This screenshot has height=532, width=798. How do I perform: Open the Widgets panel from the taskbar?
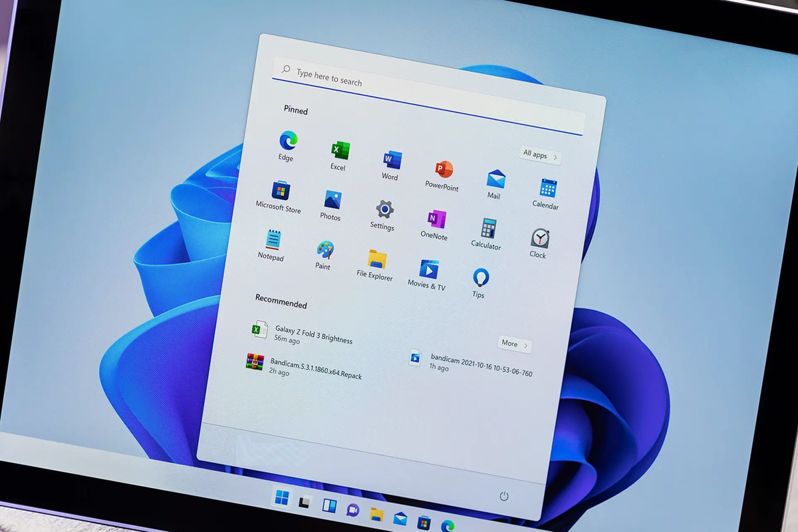(x=329, y=505)
